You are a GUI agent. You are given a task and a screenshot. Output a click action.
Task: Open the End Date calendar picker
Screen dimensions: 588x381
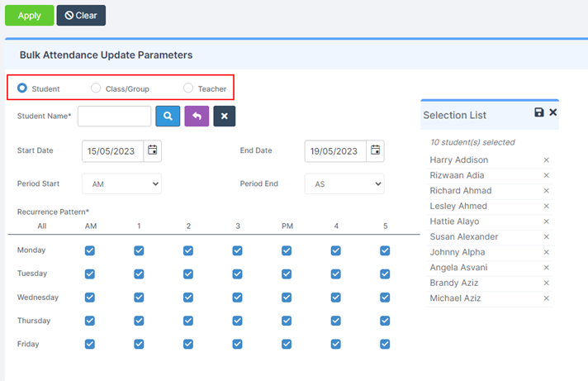tap(376, 150)
